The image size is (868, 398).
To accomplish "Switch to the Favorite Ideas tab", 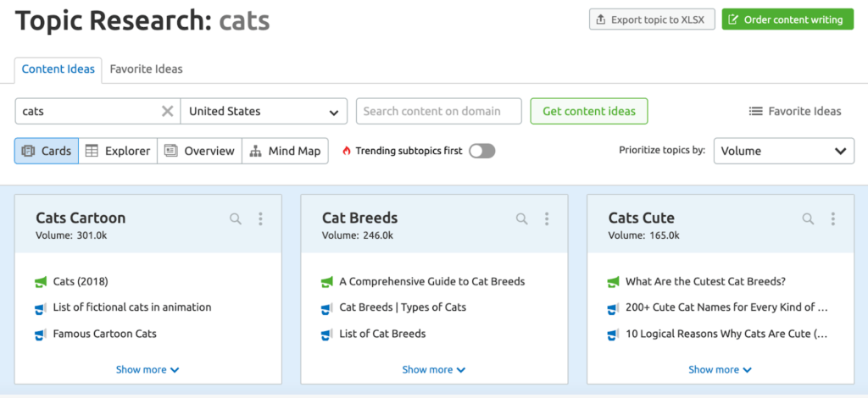I will click(x=146, y=69).
